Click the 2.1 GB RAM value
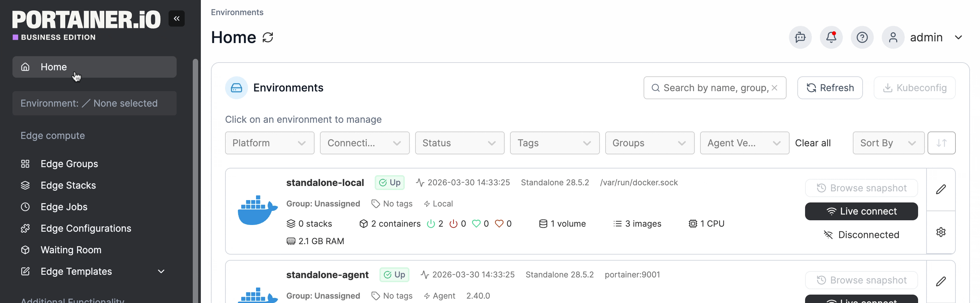 (321, 241)
